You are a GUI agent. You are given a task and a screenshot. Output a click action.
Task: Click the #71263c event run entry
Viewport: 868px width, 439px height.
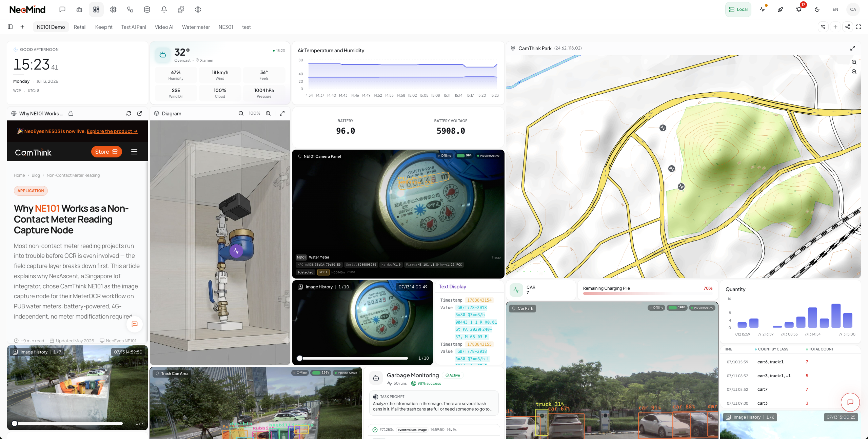434,430
